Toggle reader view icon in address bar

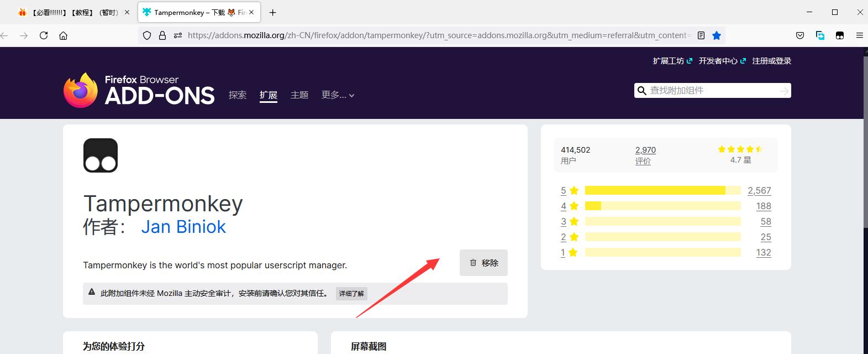tap(701, 35)
